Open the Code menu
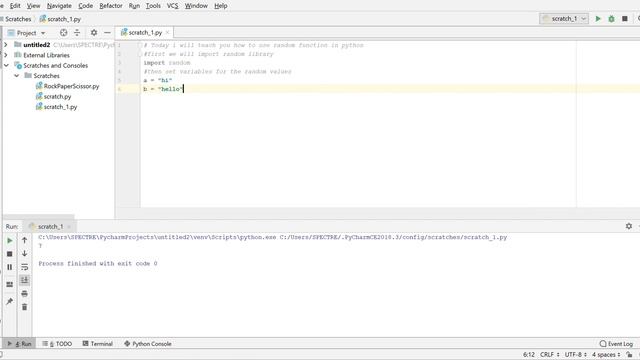 [x=85, y=6]
